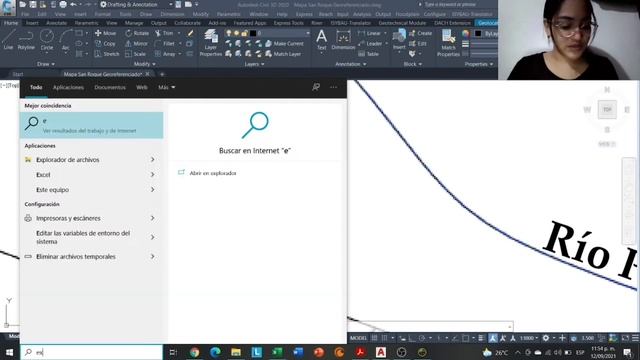Open the Manage ribbon tab

point(134,23)
